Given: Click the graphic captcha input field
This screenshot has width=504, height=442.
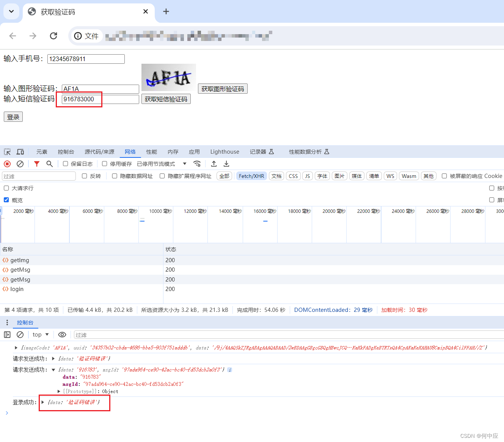Looking at the screenshot, I should 100,89.
